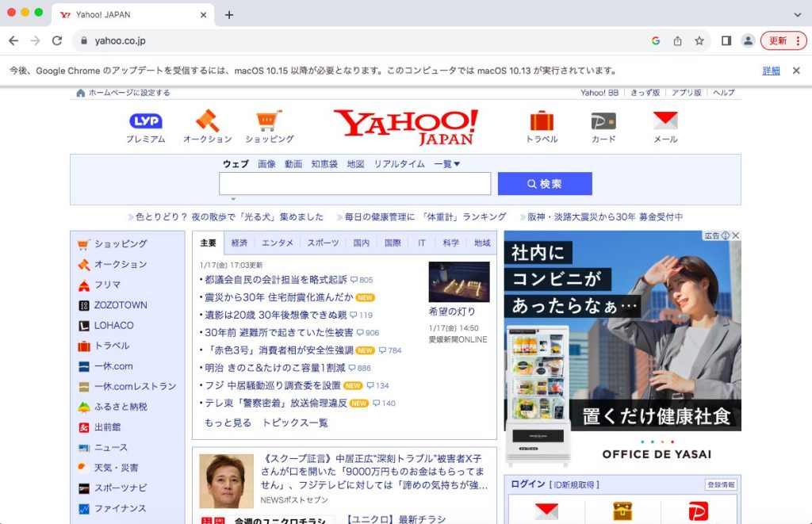
Task: Click the browser forward arrow
Action: click(35, 41)
